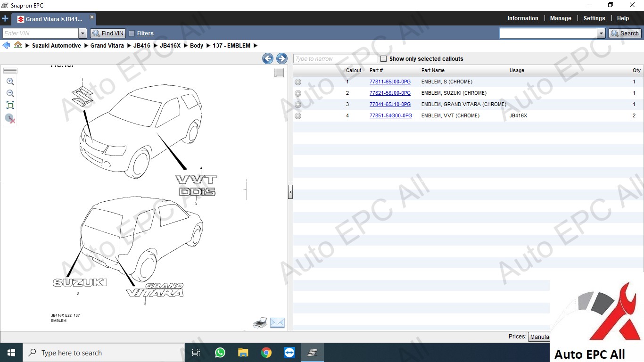Add EMBLEM, S (CHROME) row plus icon
Screen dimensions: 644x362
click(x=298, y=82)
